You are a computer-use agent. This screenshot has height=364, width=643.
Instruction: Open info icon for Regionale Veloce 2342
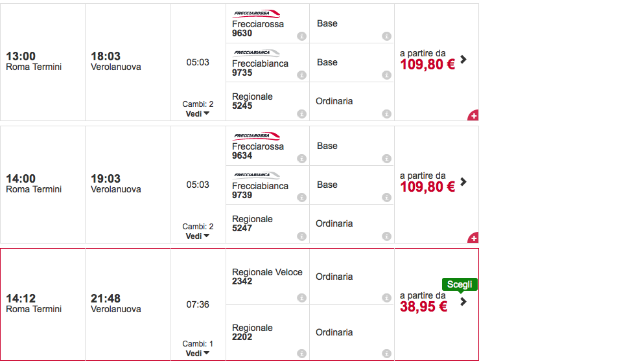pyautogui.click(x=302, y=298)
